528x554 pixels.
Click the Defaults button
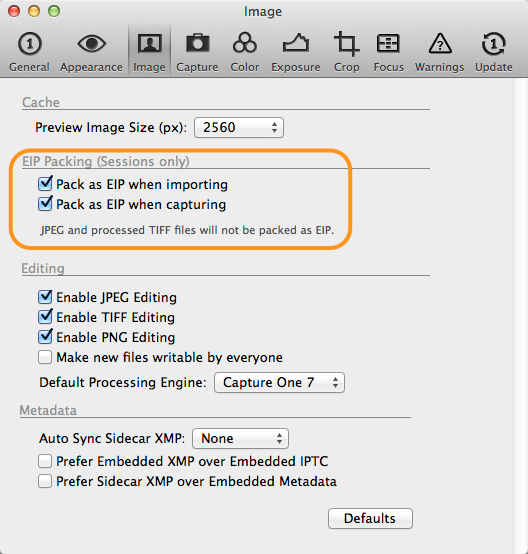point(370,519)
